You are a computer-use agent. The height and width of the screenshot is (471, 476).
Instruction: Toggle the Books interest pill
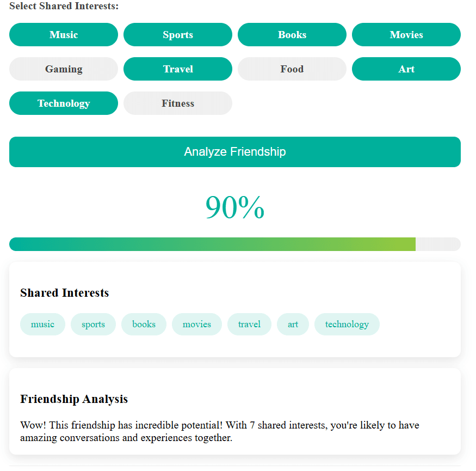(292, 34)
